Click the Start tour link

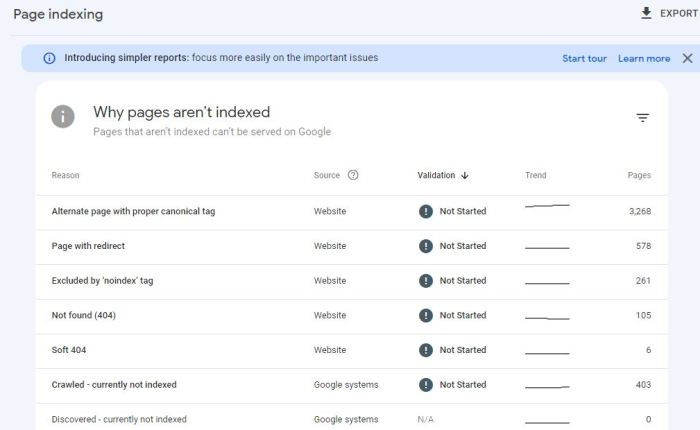584,58
